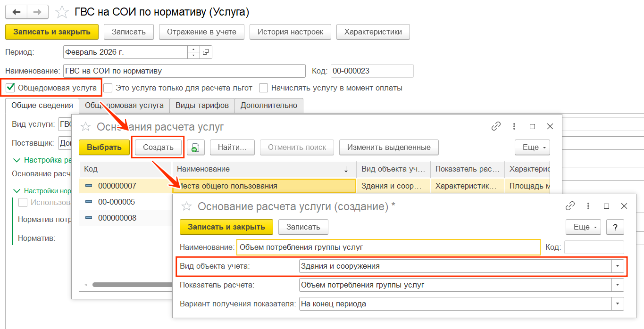Click the back navigation arrow
The height and width of the screenshot is (329, 644).
pos(17,12)
